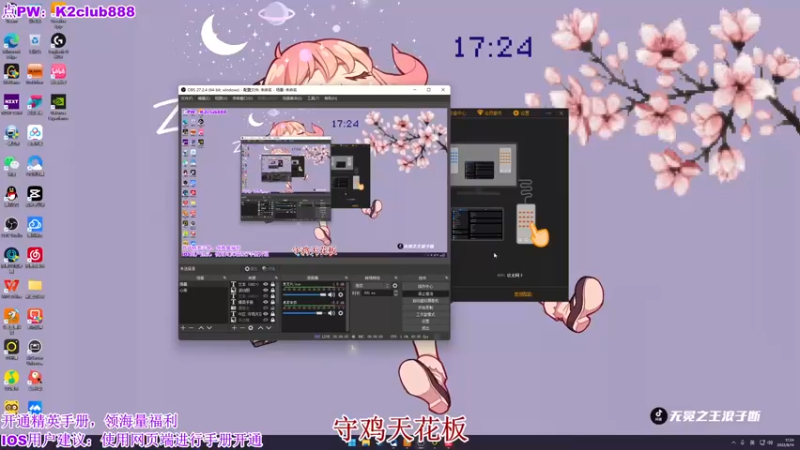Click 工作室模式 in controls dock

coord(426,314)
